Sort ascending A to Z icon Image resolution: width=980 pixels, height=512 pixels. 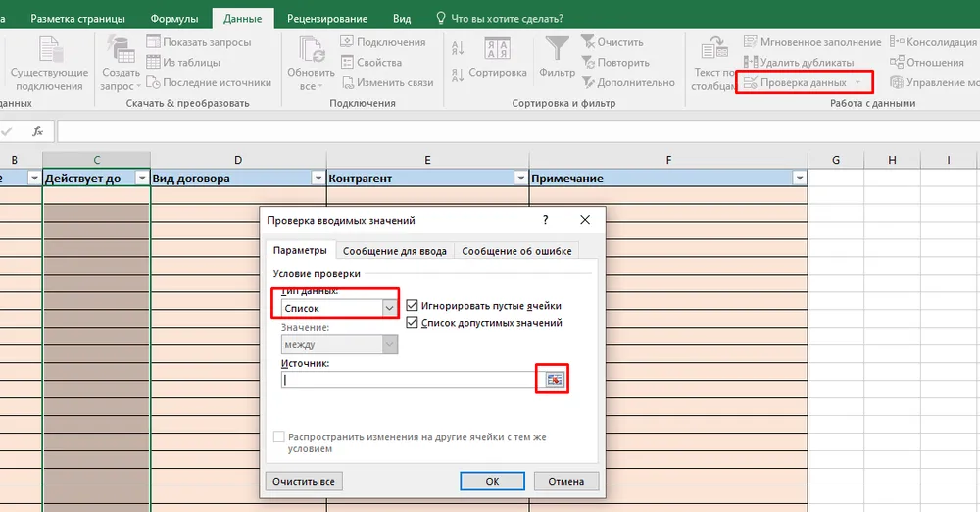click(x=458, y=47)
